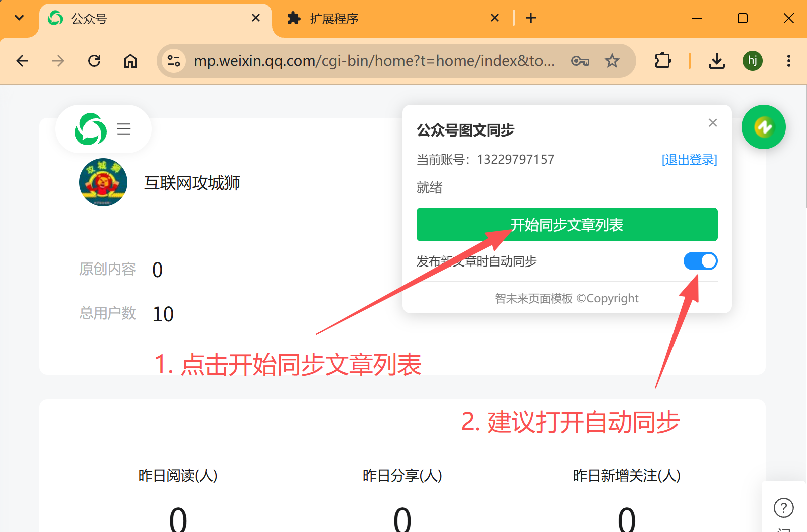Image resolution: width=807 pixels, height=532 pixels.
Task: Go to the browser home page
Action: coord(130,61)
